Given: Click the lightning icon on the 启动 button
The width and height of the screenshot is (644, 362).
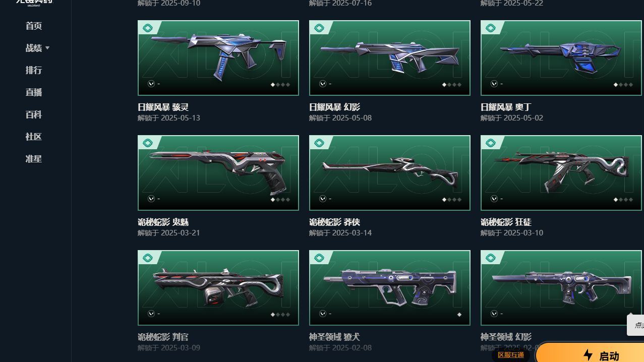Looking at the screenshot, I should click(x=588, y=355).
